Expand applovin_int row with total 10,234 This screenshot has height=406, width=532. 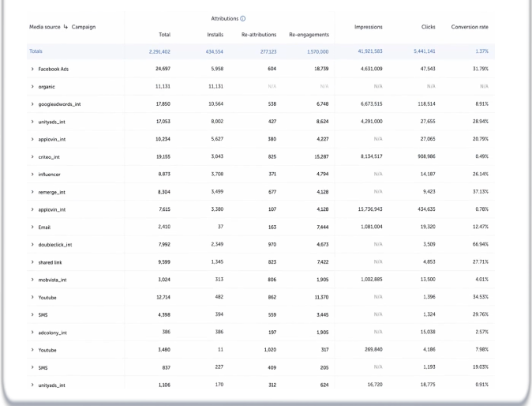(32, 139)
